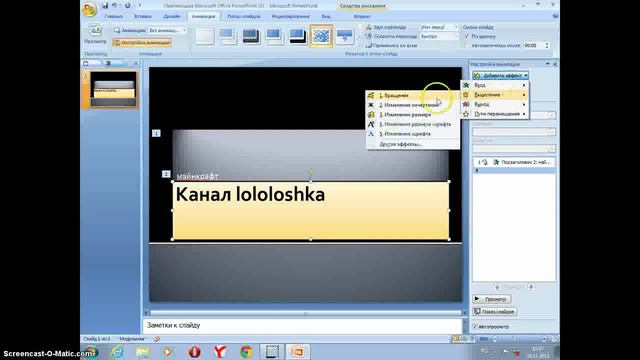Switch to the 'Вид' ribbon tab
Screen dimensions: 640x360
point(326,16)
